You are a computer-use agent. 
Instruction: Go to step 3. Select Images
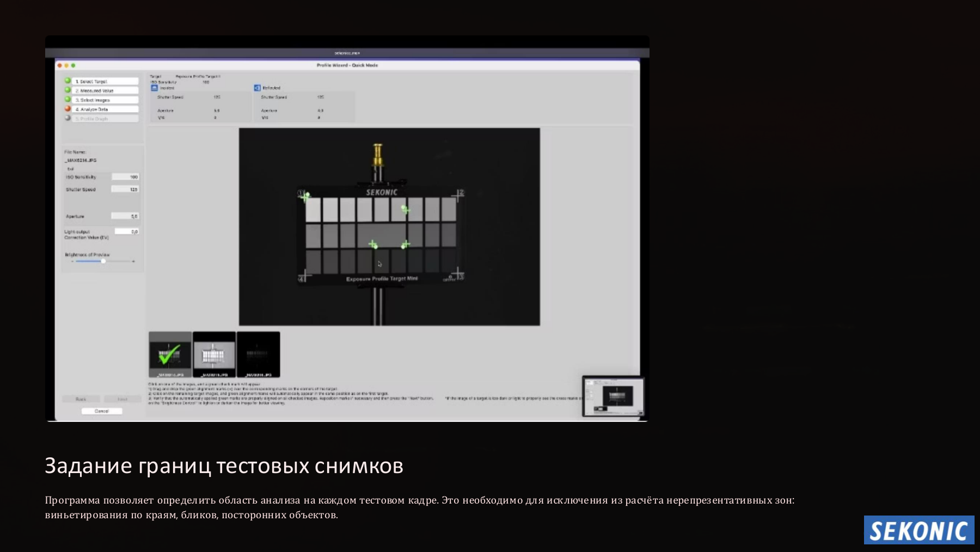tap(106, 100)
